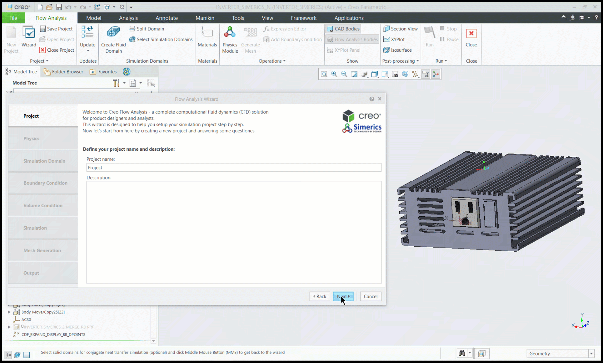Open the Model Tree settings dropdown arrow
Viewport: 603px width, 363px height.
click(x=124, y=83)
